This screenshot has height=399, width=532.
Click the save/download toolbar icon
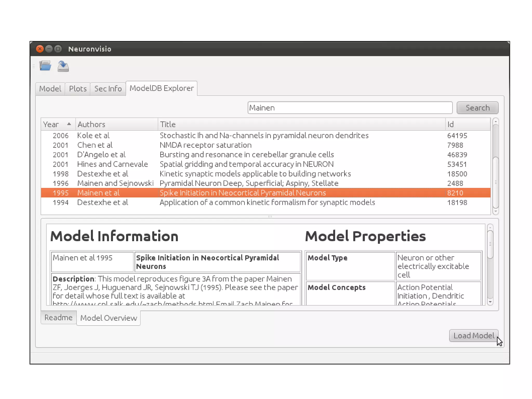pyautogui.click(x=63, y=66)
